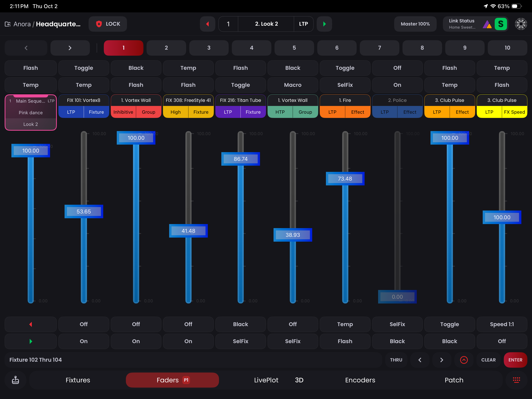Go to next cue with the green arrow in the top bar
Image resolution: width=532 pixels, height=399 pixels.
(324, 24)
